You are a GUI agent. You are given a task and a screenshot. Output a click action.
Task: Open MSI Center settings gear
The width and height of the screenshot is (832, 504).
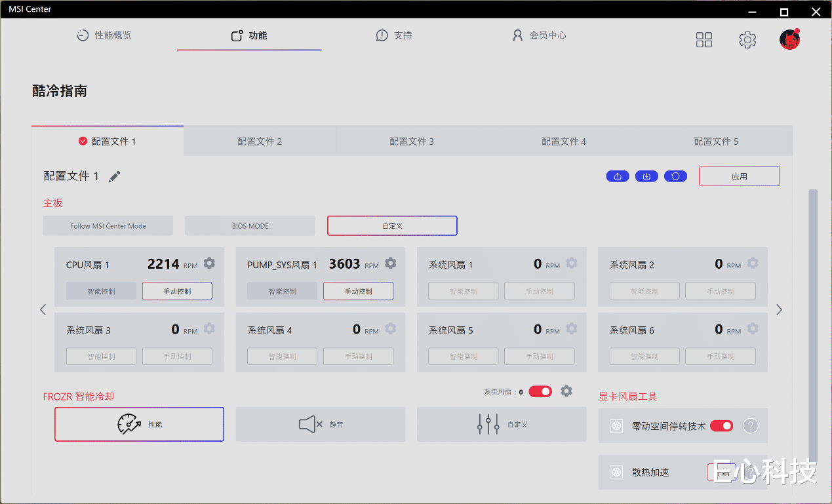(x=747, y=40)
